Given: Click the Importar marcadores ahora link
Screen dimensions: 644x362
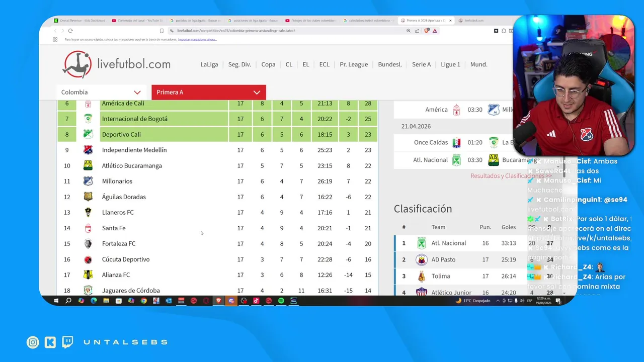Looking at the screenshot, I should tap(197, 39).
